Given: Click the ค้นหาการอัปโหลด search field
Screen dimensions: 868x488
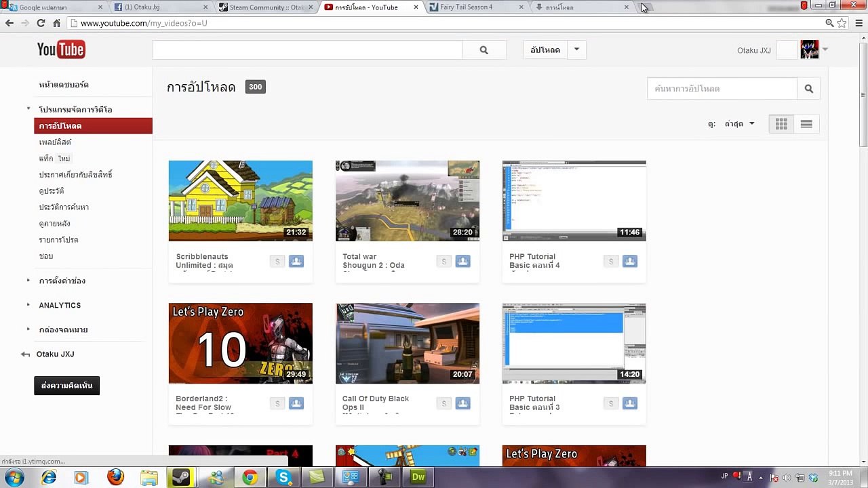Looking at the screenshot, I should pos(722,89).
